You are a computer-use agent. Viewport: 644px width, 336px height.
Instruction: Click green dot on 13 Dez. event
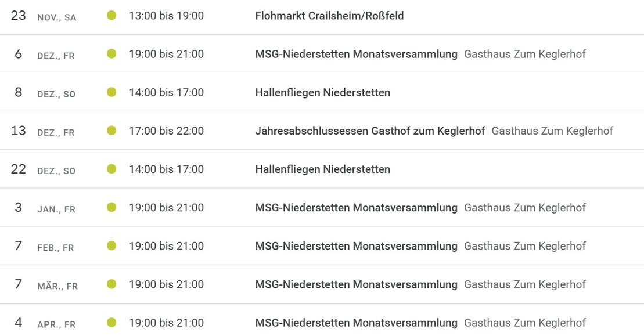pyautogui.click(x=111, y=131)
